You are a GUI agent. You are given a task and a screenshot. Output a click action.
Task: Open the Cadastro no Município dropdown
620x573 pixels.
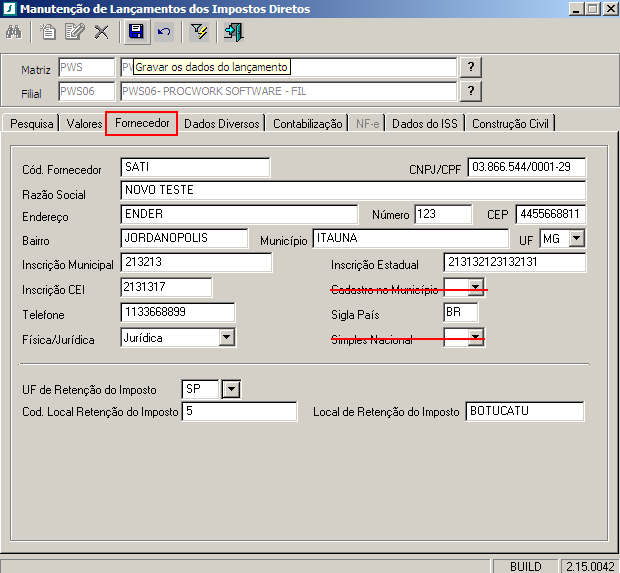477,288
